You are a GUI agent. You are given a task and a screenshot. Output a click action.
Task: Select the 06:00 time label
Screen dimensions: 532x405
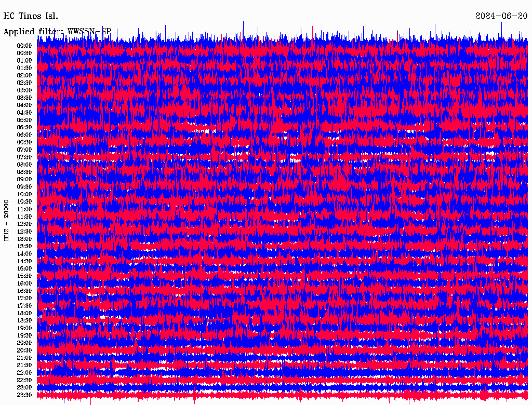coord(24,135)
